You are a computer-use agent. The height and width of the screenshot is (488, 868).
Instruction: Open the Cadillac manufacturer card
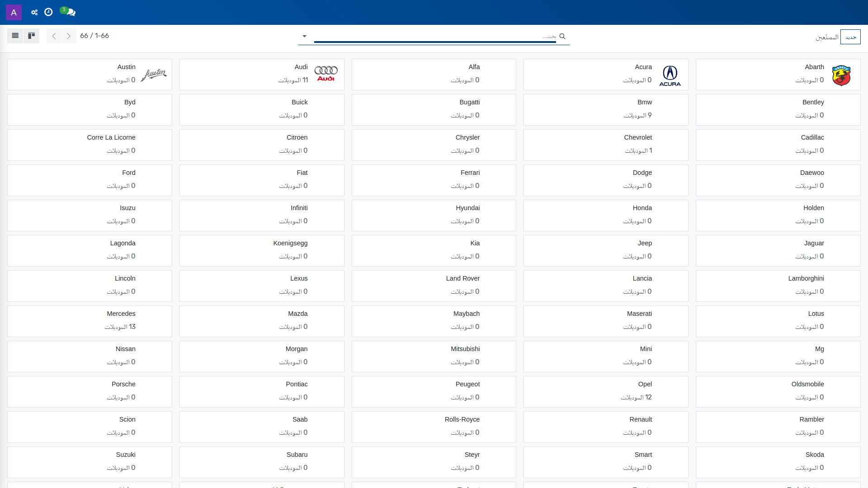click(778, 145)
